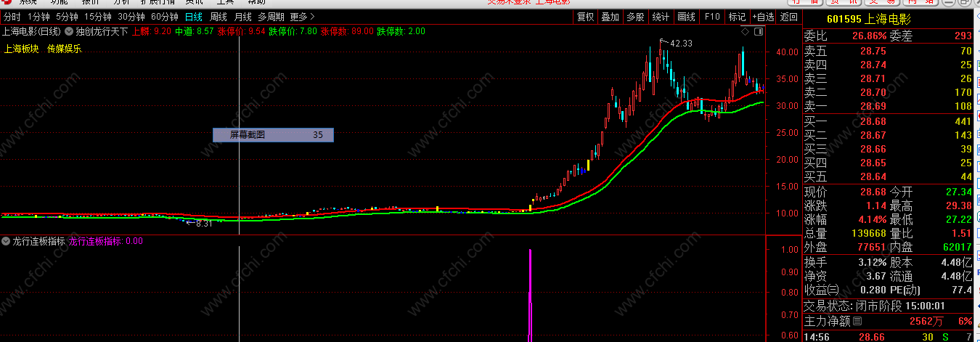Click the 42.33 high price label
The height and width of the screenshot is (342, 980).
pos(680,44)
